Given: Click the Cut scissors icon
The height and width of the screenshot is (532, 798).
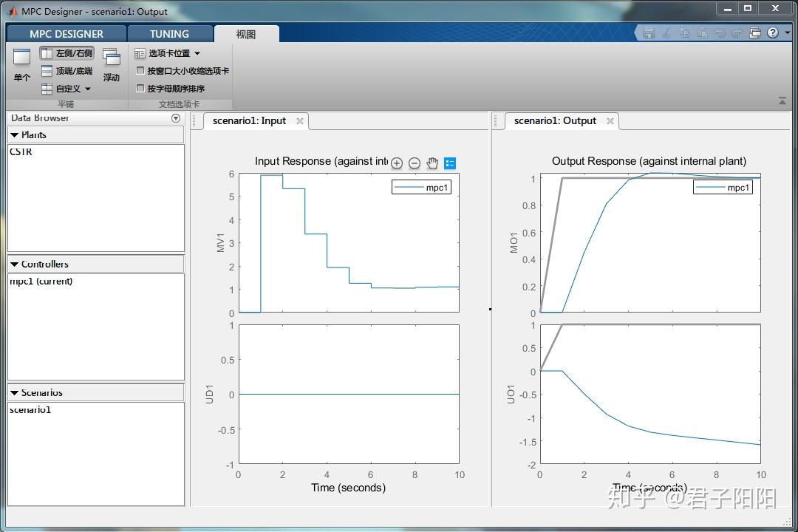Looking at the screenshot, I should click(x=666, y=33).
